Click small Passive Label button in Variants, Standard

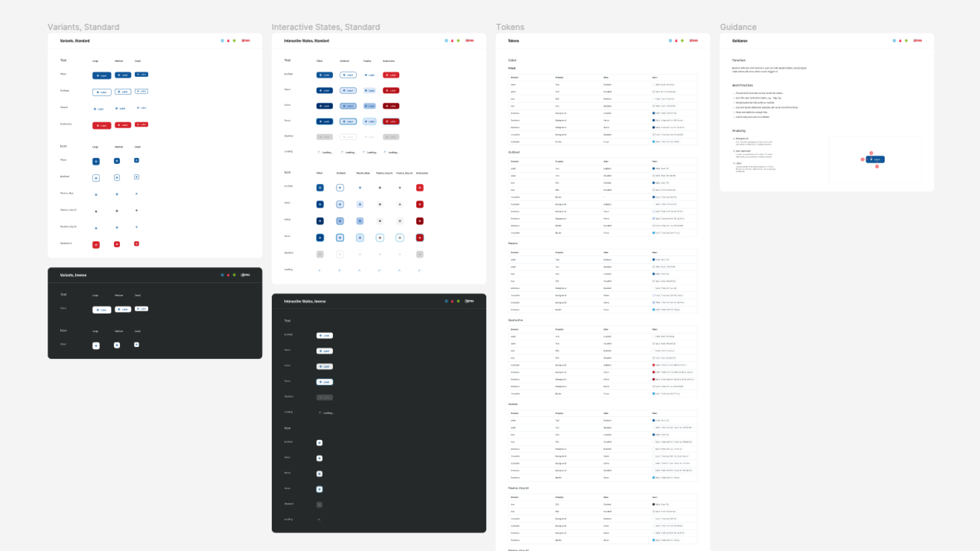click(142, 108)
